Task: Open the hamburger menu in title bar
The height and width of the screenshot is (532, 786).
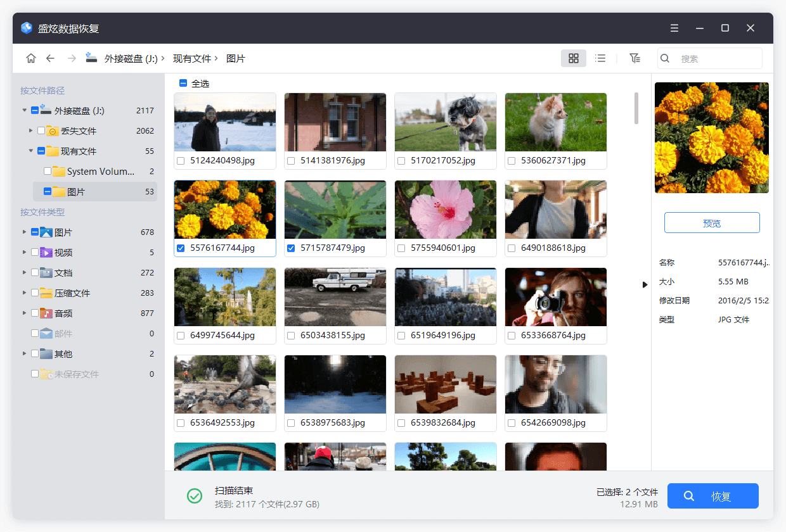Action: point(674,28)
